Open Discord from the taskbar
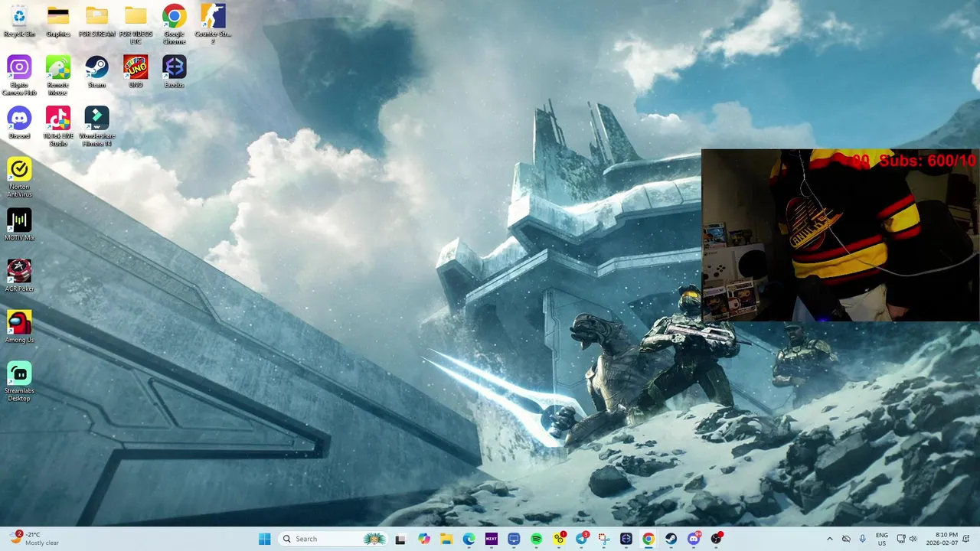 click(694, 539)
